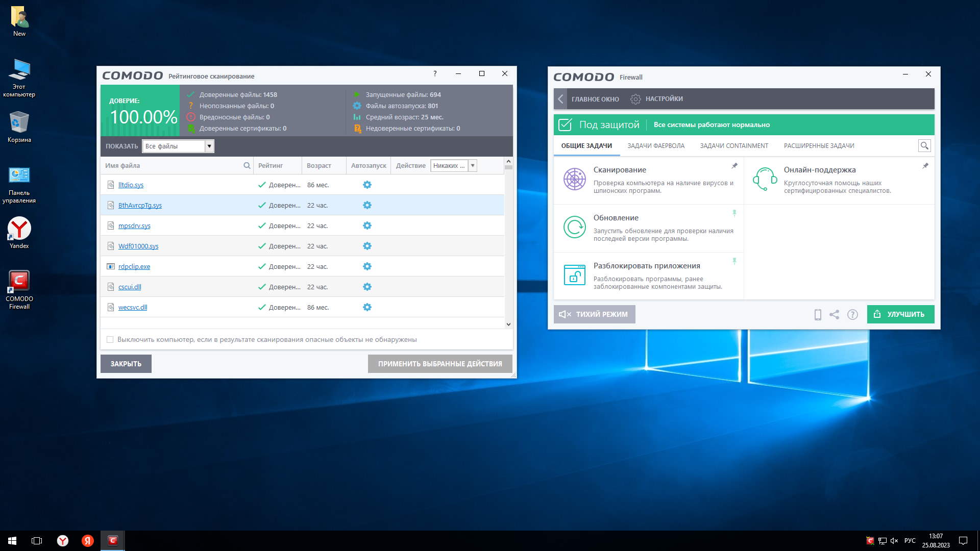Screen dimensions: 980x551
Task: Toggle pin on Scanning task
Action: (x=734, y=166)
